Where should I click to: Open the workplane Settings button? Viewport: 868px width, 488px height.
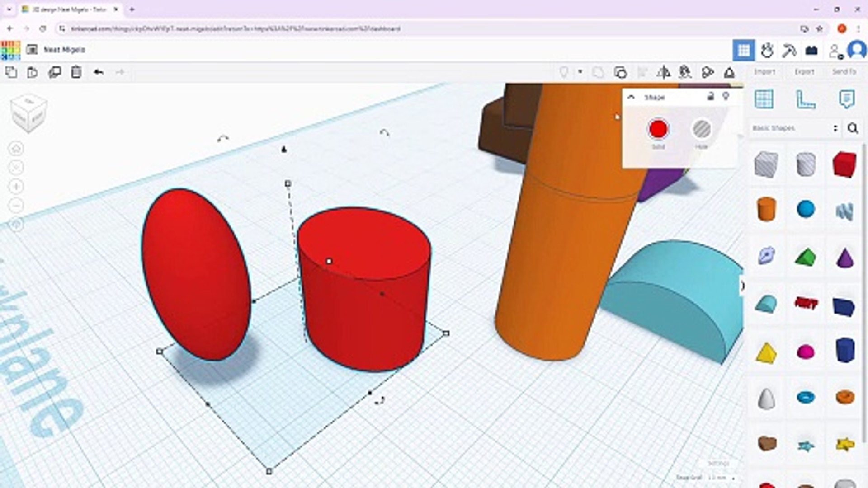coord(718,464)
